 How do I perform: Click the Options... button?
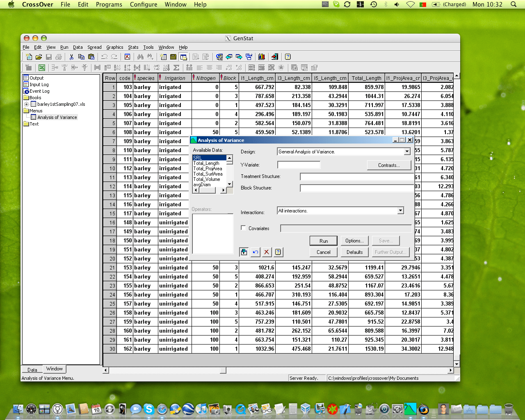click(x=354, y=241)
